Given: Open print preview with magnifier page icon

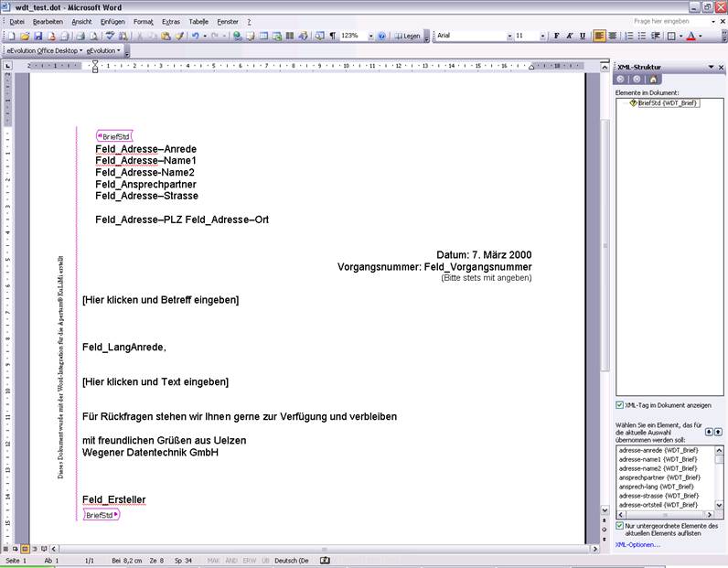Looking at the screenshot, I should 93,36.
